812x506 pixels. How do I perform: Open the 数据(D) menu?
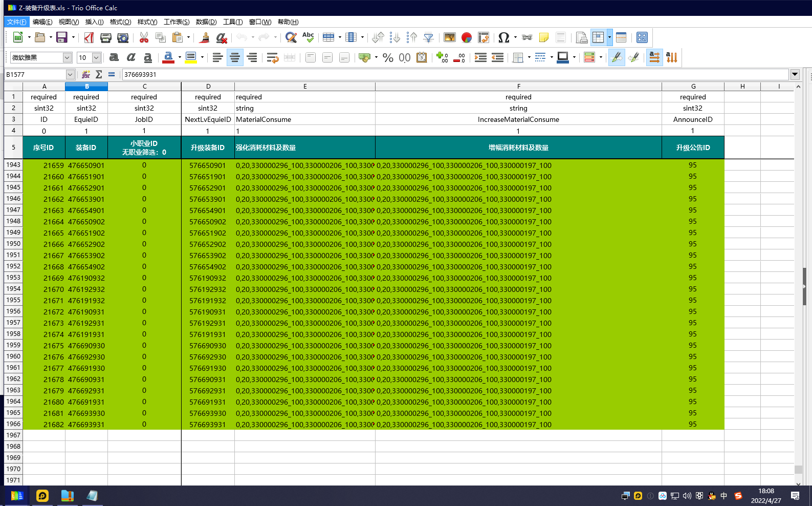pyautogui.click(x=206, y=22)
